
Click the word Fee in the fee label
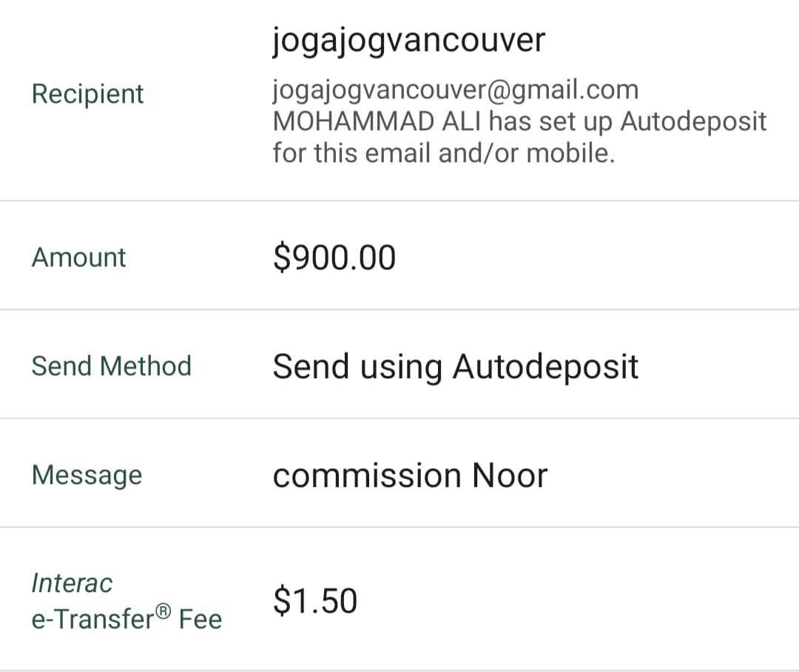coord(200,620)
